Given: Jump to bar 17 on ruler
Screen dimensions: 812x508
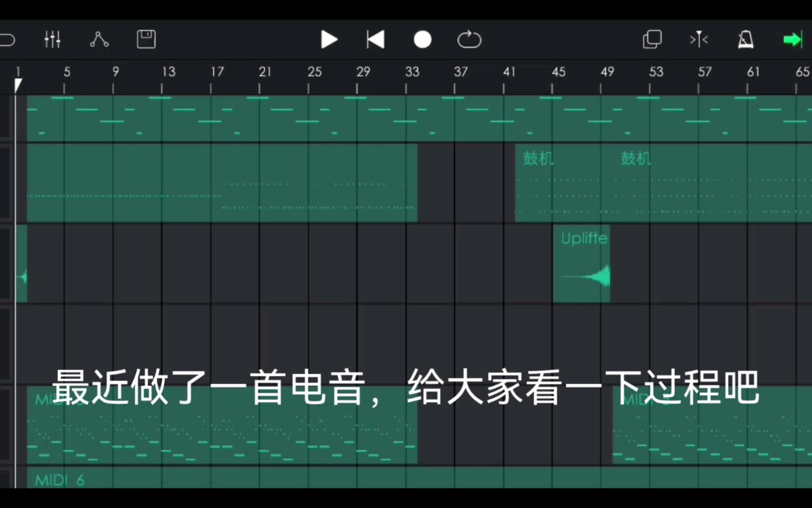Looking at the screenshot, I should click(217, 72).
